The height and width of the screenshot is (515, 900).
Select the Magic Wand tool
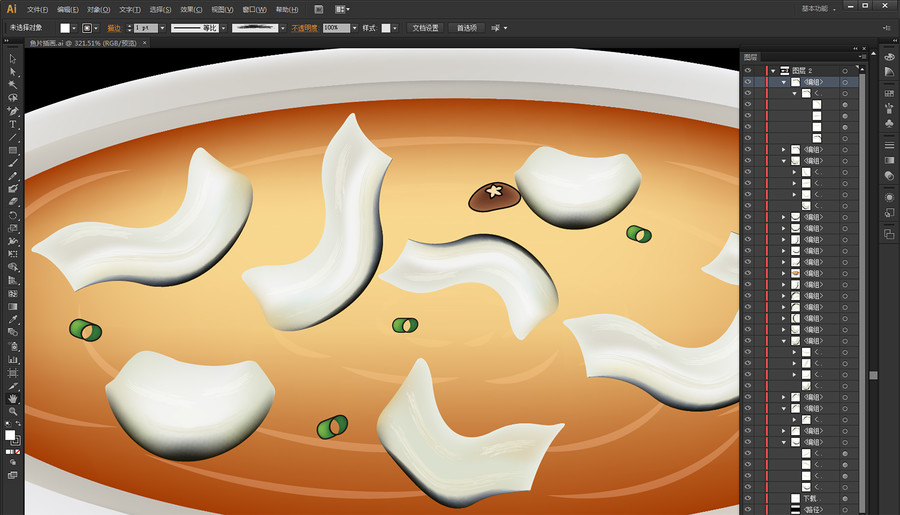point(13,84)
